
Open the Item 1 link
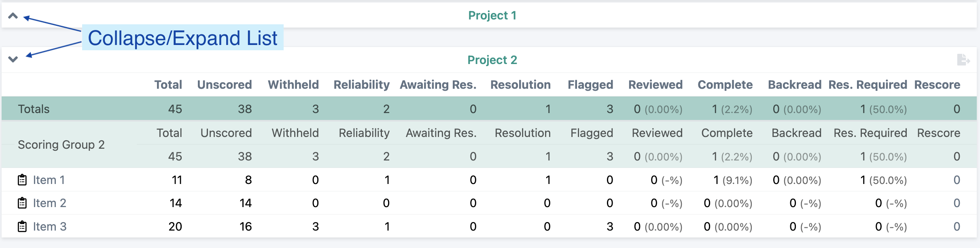[x=49, y=180]
